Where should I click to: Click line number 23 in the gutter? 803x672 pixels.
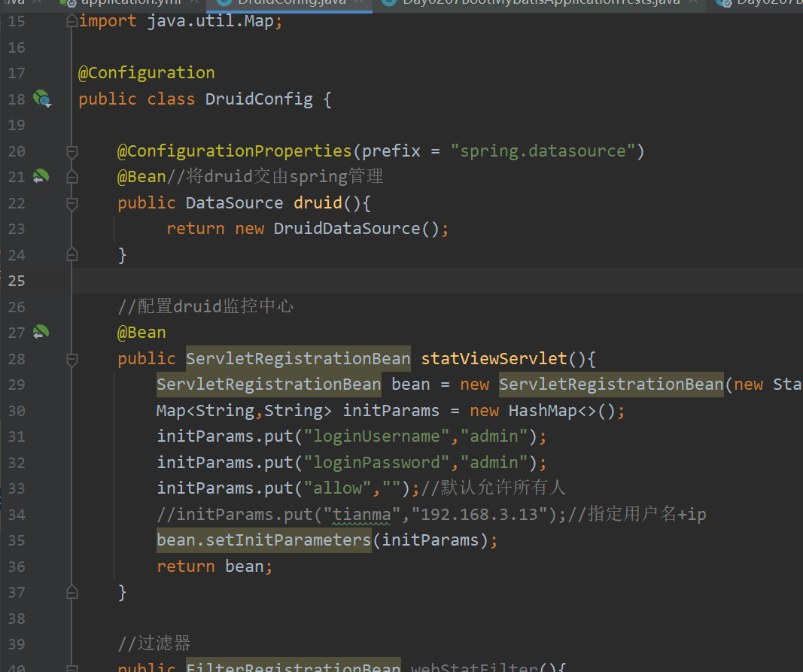click(17, 229)
